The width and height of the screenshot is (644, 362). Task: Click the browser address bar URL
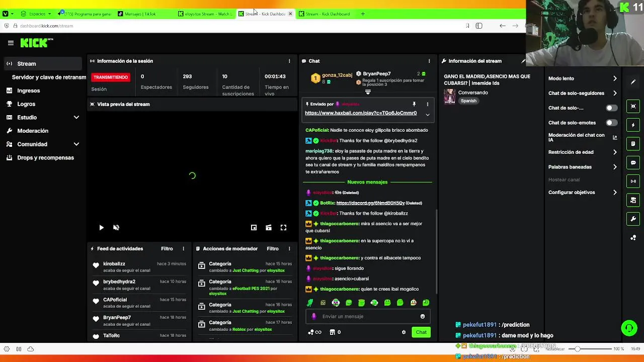tap(46, 26)
